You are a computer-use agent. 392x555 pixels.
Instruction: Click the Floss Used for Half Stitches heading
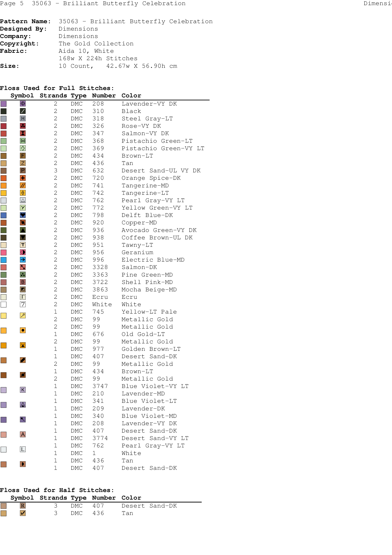[x=57, y=490]
